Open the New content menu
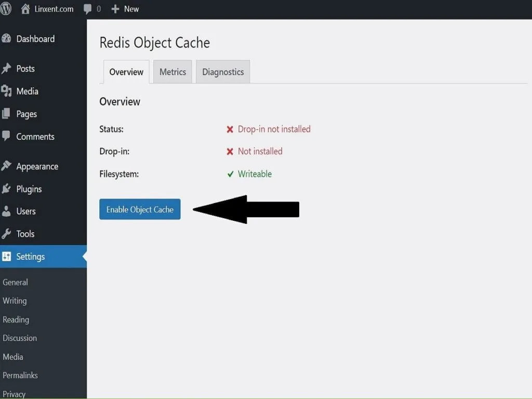 131,9
